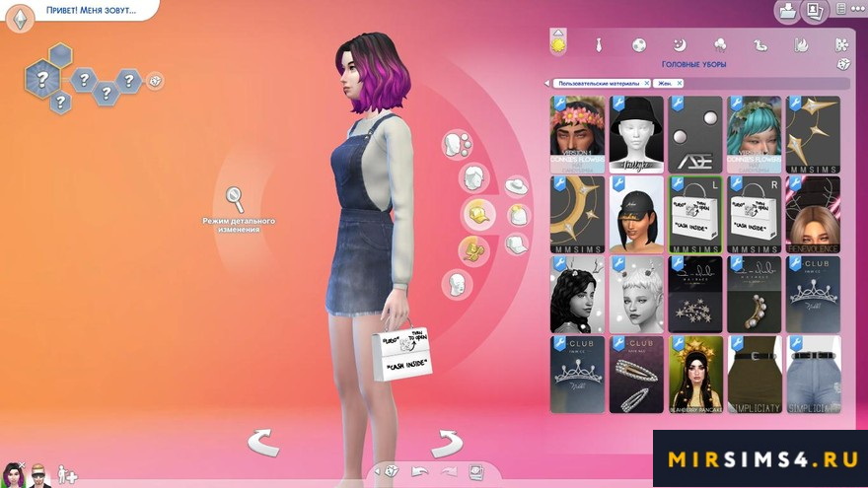This screenshot has width=868, height=488.
Task: Pick the bottom small question hexagon
Action: (60, 102)
